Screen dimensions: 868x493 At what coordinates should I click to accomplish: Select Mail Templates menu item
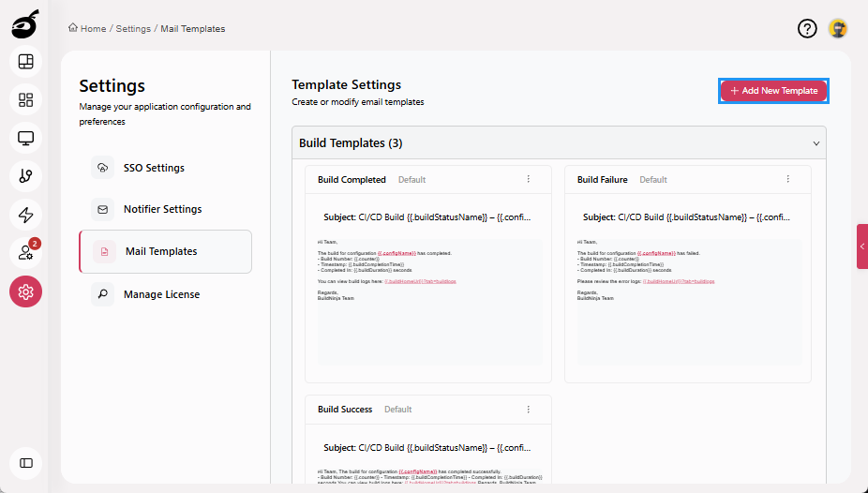pos(166,252)
